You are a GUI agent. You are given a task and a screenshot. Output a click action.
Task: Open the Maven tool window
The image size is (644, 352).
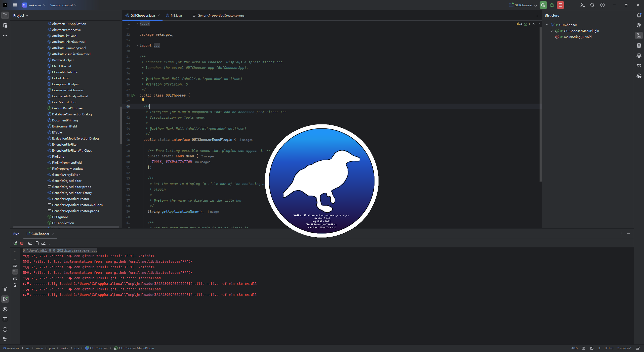pos(639,66)
